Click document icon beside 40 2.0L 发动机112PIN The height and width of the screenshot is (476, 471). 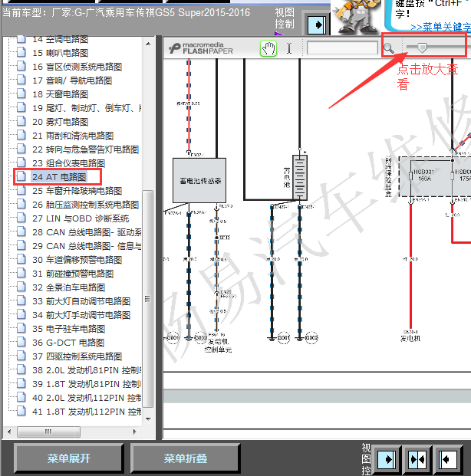(21, 397)
